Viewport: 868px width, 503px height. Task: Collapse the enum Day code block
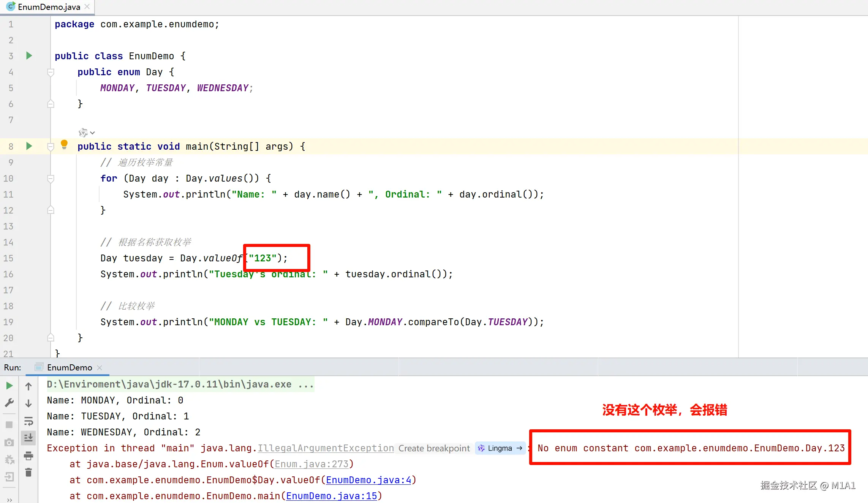click(x=51, y=72)
